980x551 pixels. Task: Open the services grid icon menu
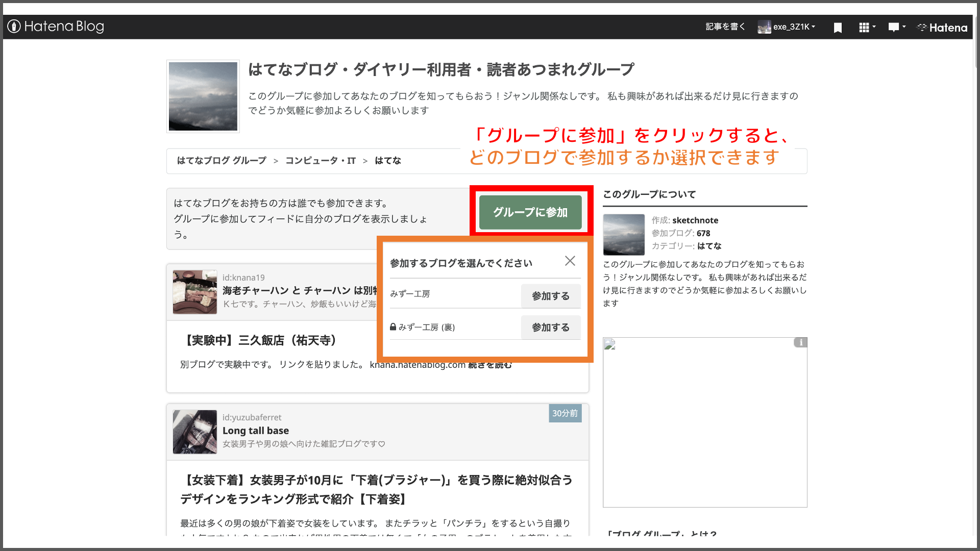coord(867,28)
